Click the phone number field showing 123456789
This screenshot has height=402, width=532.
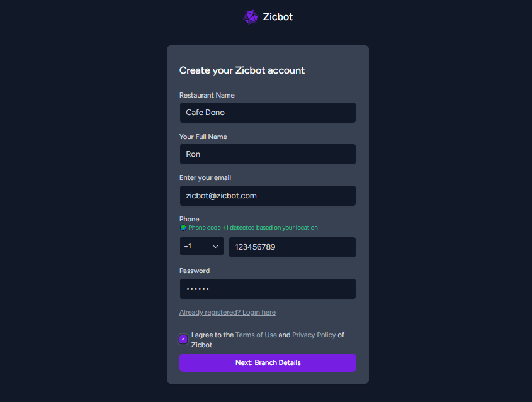pos(292,247)
